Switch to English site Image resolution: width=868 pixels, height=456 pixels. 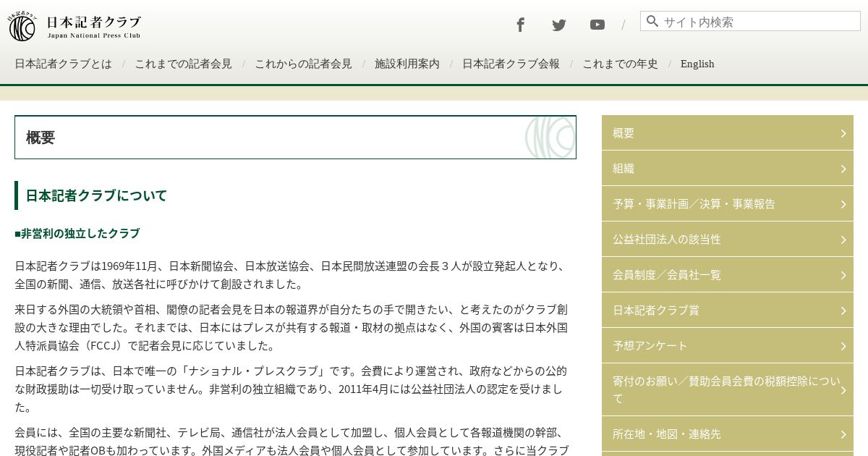tap(697, 64)
